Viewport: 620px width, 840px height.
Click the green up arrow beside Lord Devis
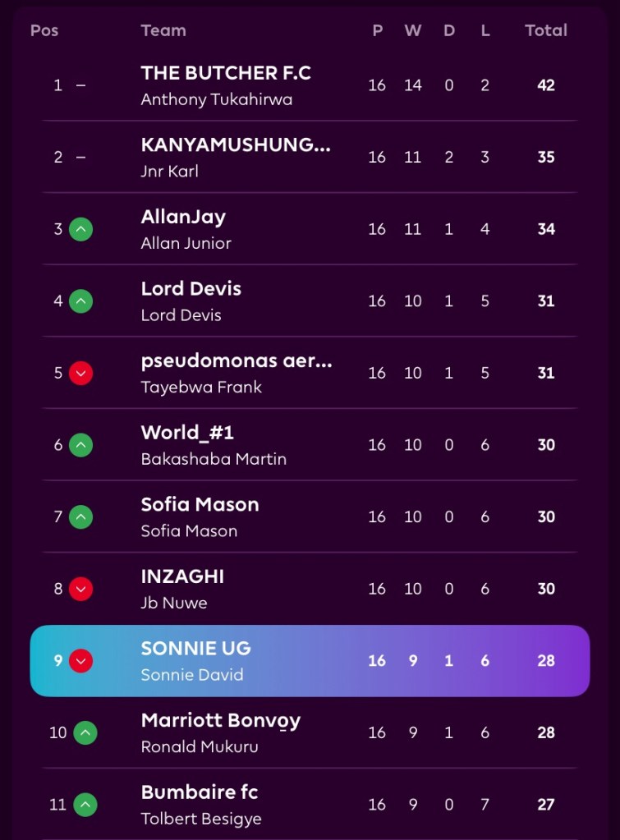81,301
